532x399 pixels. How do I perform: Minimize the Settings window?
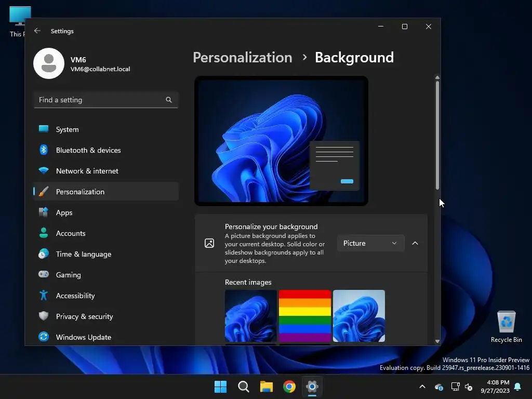coord(381,26)
